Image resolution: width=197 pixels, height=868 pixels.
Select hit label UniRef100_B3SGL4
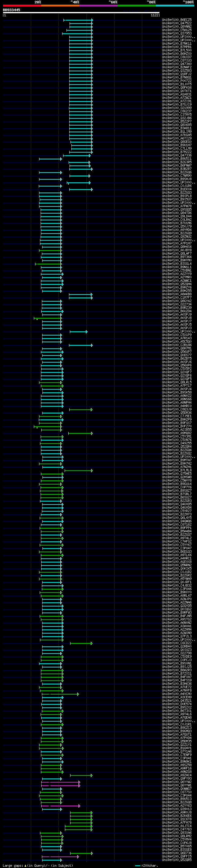tap(177, 264)
